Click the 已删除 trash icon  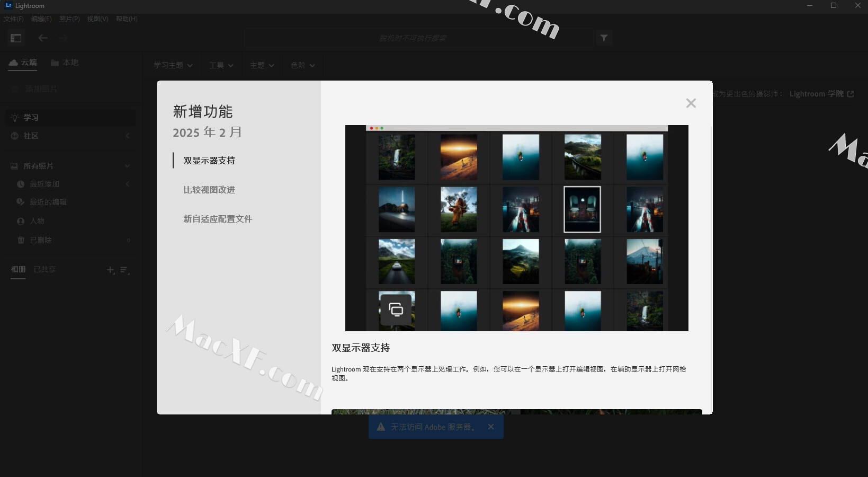coord(21,240)
